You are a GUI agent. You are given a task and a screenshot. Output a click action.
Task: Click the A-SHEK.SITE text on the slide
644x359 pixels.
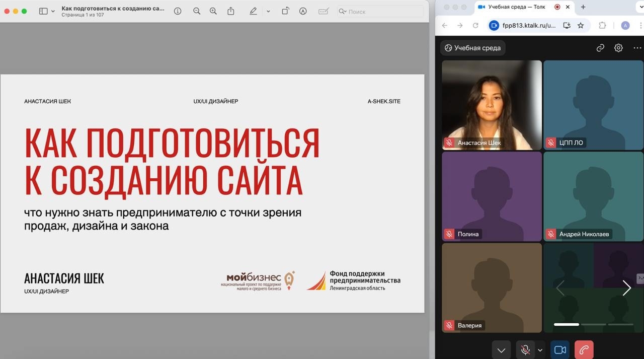coord(384,101)
